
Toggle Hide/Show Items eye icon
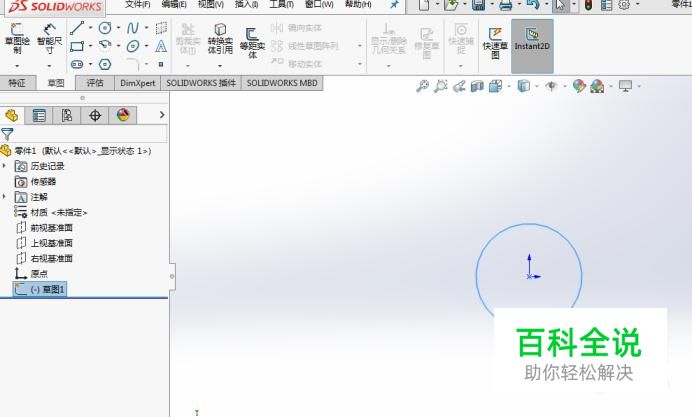point(551,86)
